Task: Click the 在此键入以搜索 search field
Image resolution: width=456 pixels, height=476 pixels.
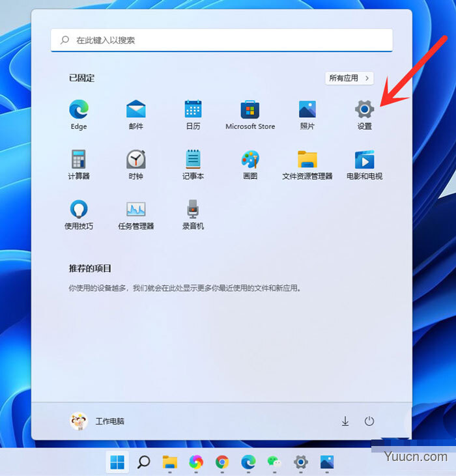Action: [221, 40]
